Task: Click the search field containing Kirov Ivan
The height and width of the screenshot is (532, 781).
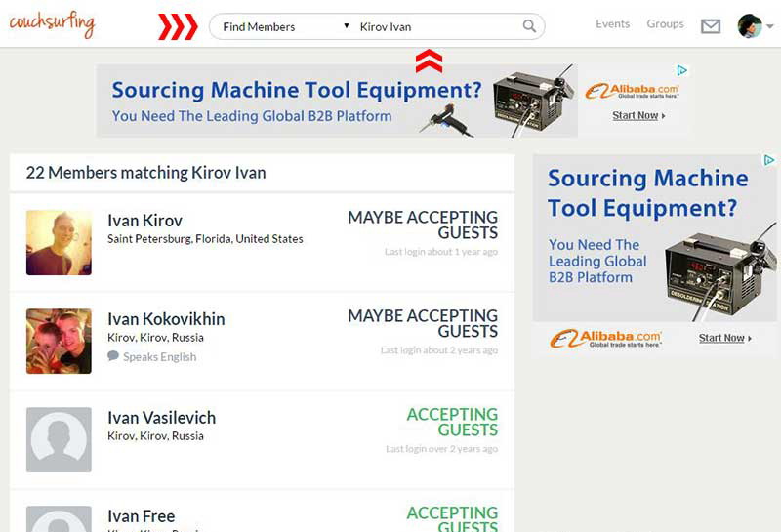Action: 437,27
